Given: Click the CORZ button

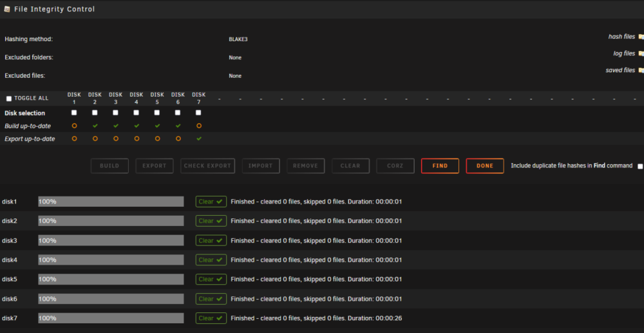Looking at the screenshot, I should click(395, 166).
